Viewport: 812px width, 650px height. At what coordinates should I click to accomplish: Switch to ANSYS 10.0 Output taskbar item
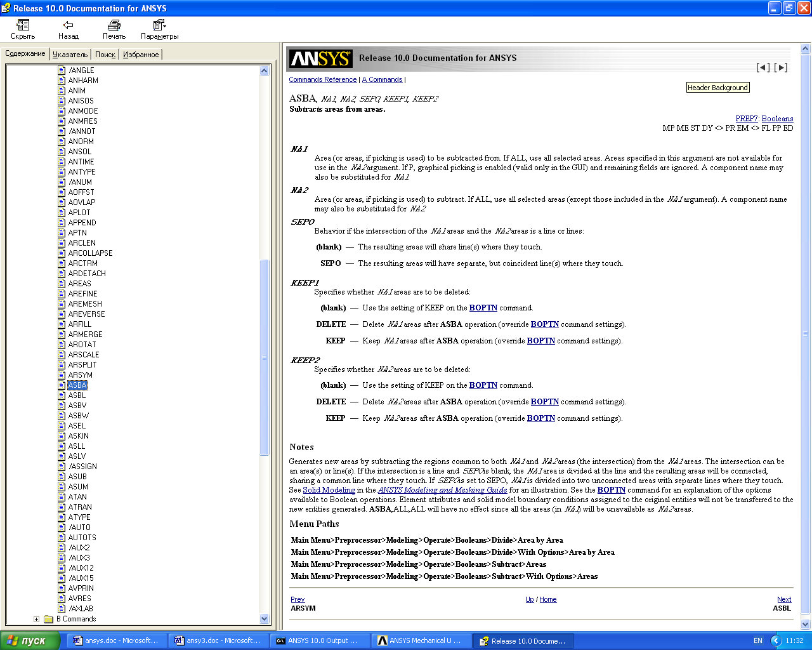click(x=319, y=640)
